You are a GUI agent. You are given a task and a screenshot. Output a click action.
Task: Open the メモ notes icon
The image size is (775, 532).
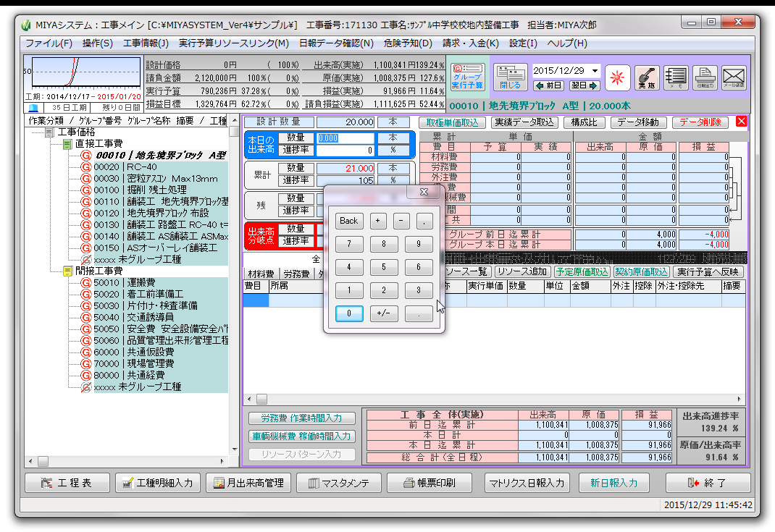676,77
